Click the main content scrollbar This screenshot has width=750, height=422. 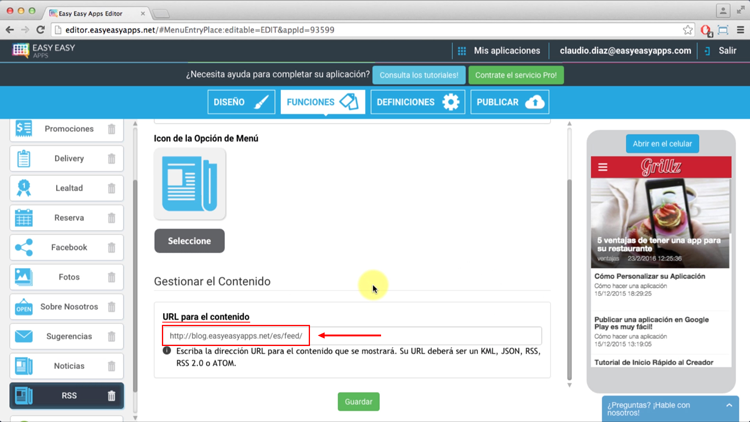coord(569,280)
